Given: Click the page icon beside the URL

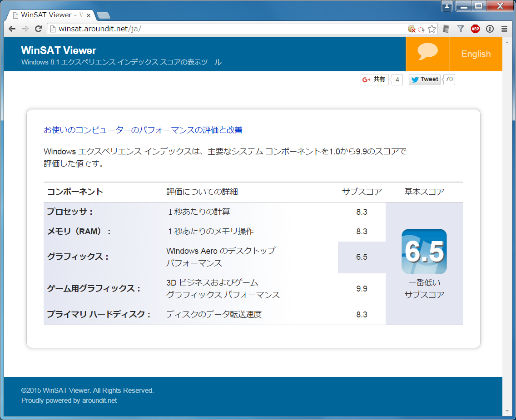Looking at the screenshot, I should 53,29.
